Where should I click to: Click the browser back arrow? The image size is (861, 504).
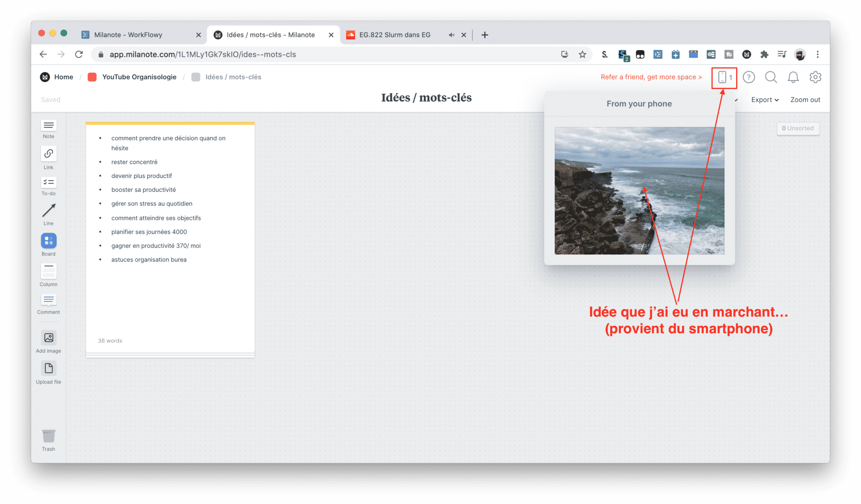click(43, 54)
